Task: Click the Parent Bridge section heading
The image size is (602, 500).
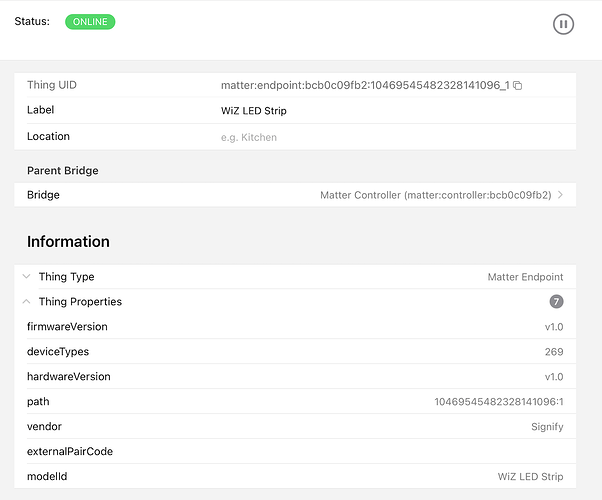Action: 62,171
